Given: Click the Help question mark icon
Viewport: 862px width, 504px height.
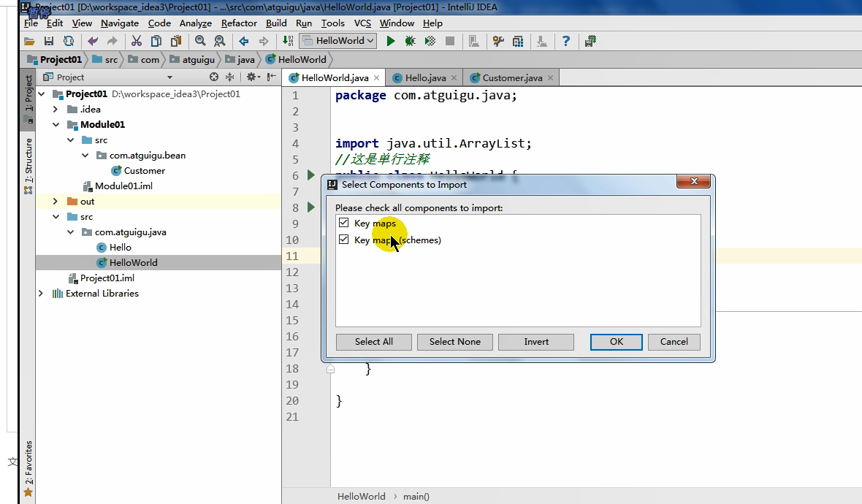Looking at the screenshot, I should point(565,41).
